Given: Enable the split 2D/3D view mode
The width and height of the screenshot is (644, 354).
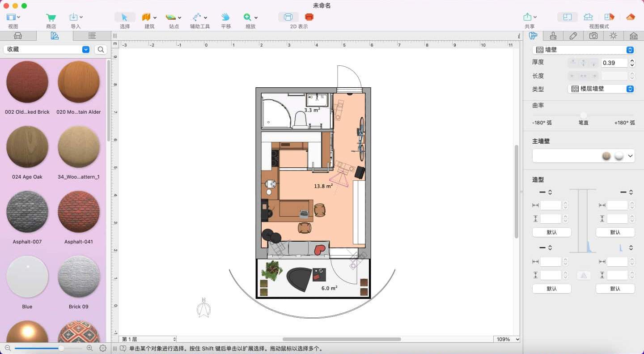Looking at the screenshot, I should 609,17.
